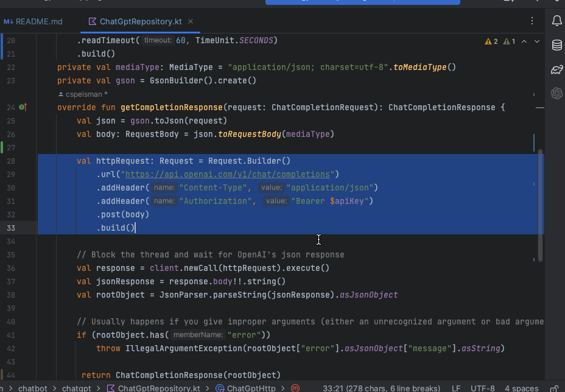This screenshot has height=392, width=565.
Task: Click the cspeisman author annotation
Action: (x=83, y=94)
